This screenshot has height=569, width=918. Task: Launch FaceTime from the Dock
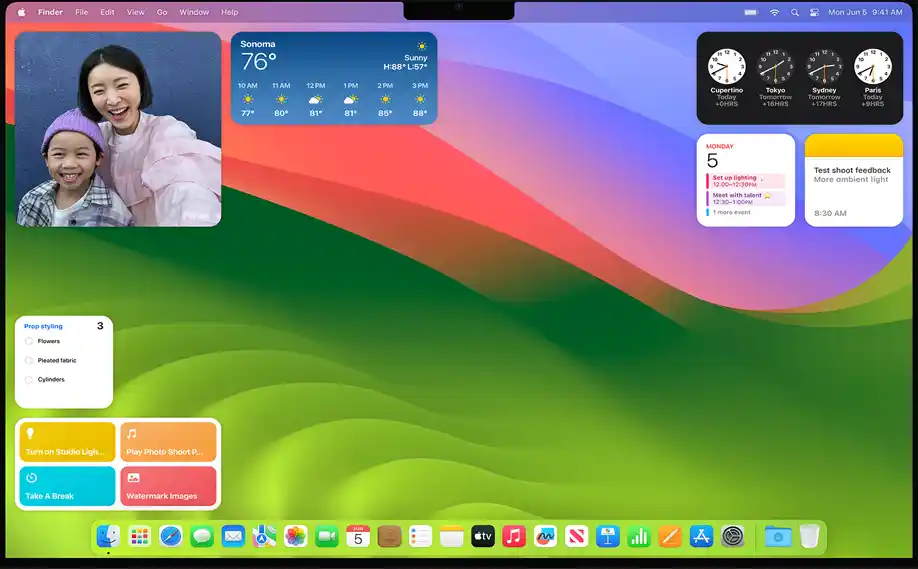[x=326, y=537]
